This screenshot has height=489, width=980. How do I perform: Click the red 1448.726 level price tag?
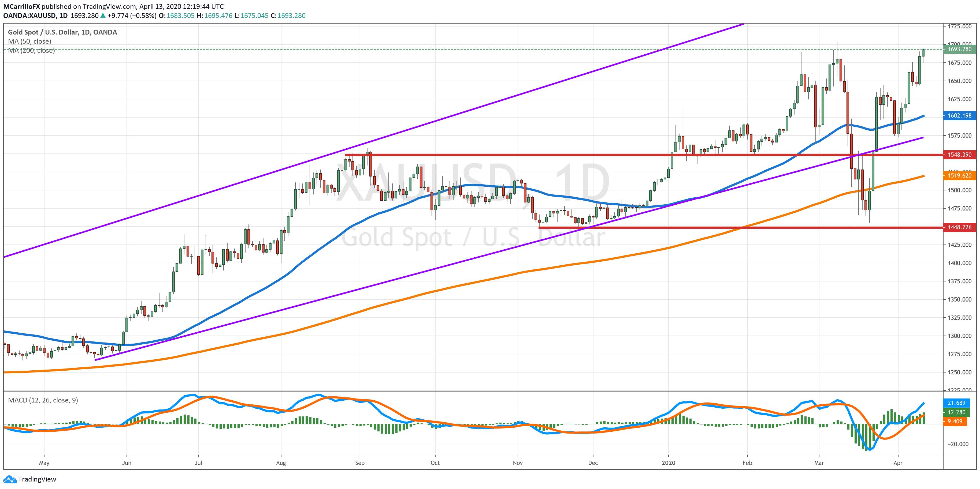959,227
